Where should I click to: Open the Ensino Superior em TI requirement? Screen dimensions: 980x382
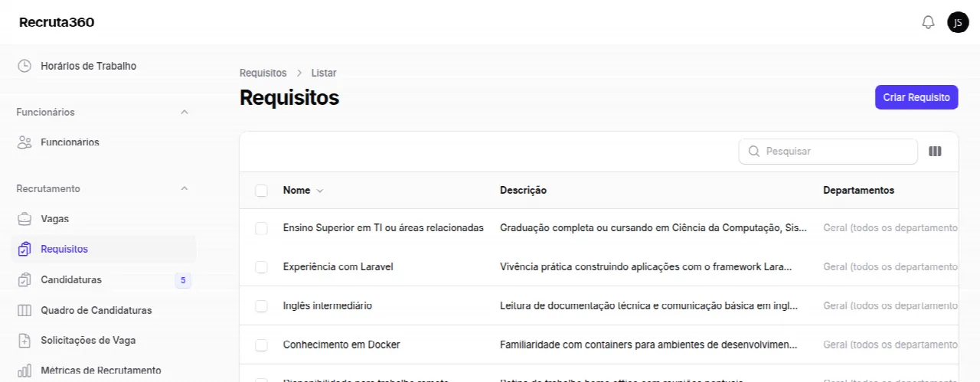pyautogui.click(x=384, y=228)
